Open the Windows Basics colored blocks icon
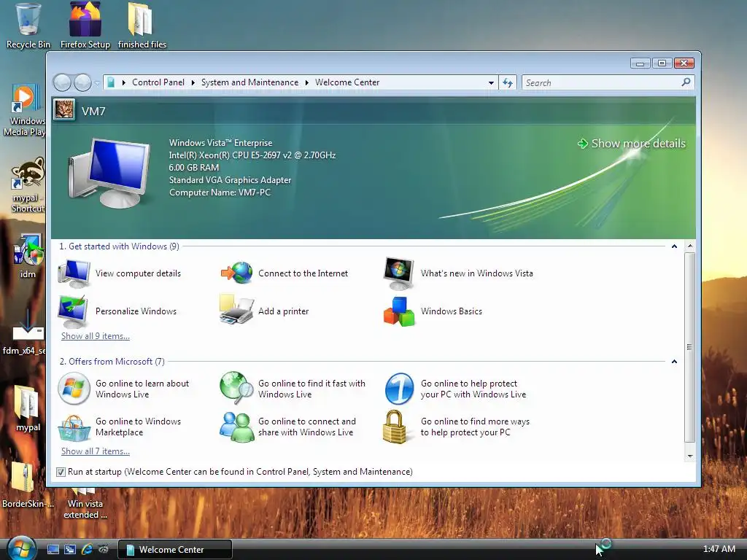 click(399, 311)
